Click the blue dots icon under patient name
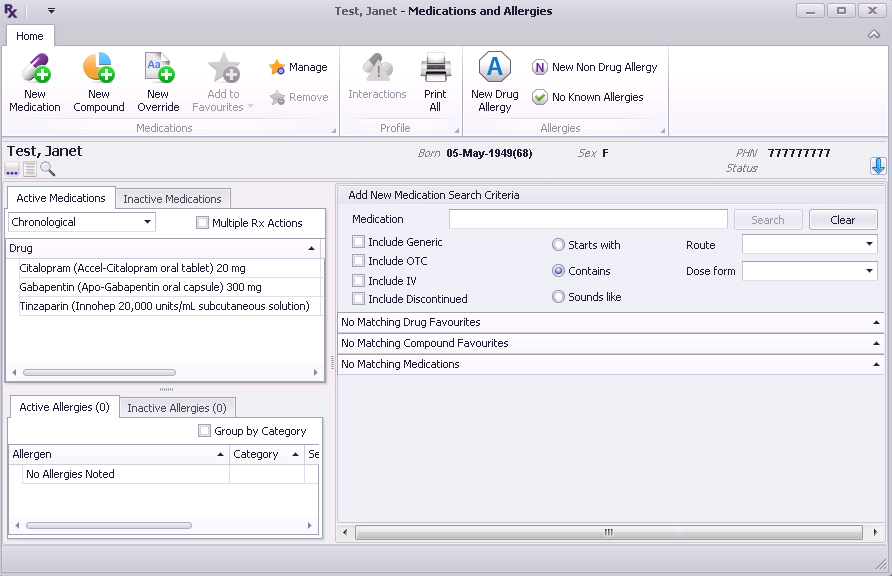This screenshot has width=892, height=576. coord(12,169)
